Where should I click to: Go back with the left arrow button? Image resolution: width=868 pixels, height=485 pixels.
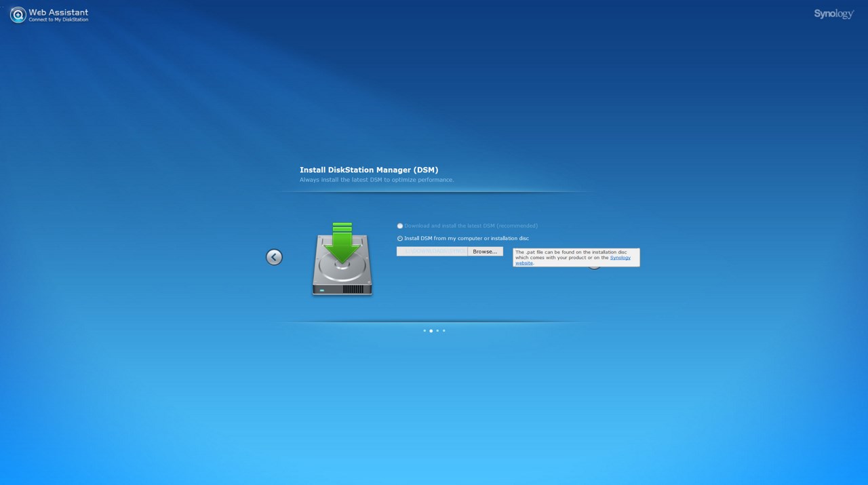[x=274, y=257]
